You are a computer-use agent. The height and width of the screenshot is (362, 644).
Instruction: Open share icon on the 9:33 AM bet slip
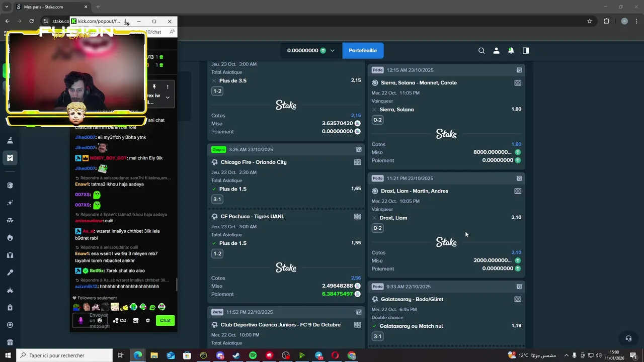[519, 287]
